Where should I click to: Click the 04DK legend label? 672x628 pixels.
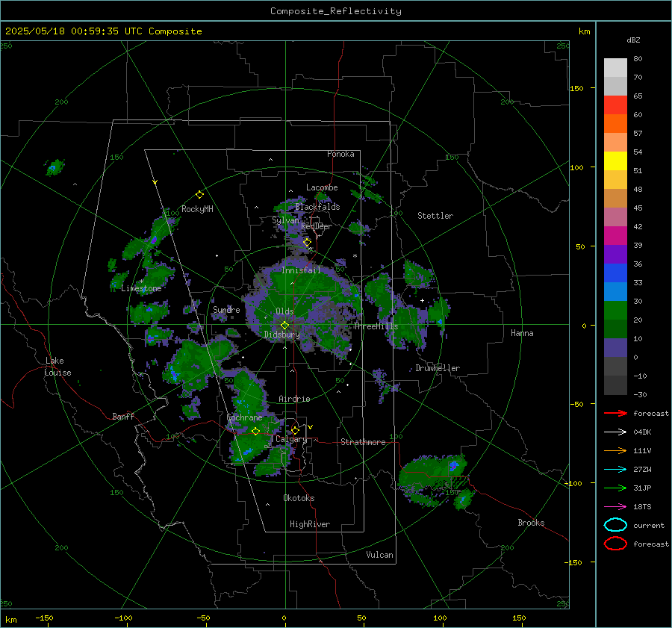[x=642, y=432]
